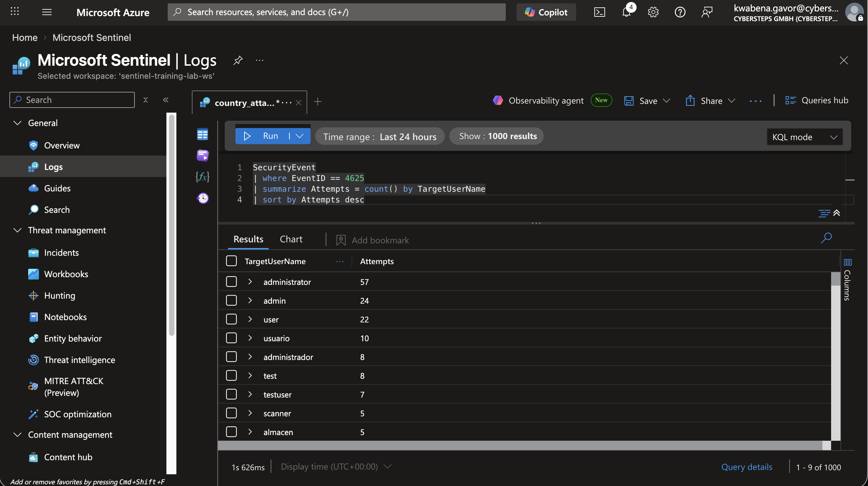Image resolution: width=868 pixels, height=486 pixels.
Task: Expand the admin result row
Action: click(250, 300)
